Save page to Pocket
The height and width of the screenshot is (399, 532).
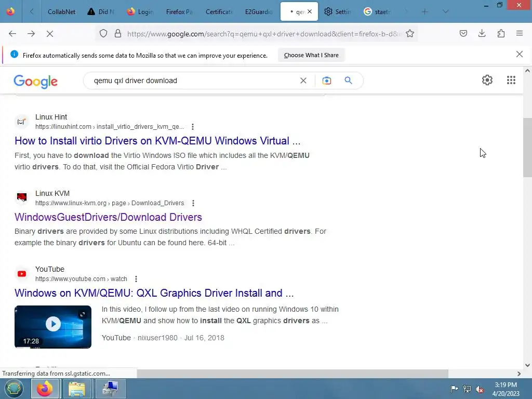463,34
